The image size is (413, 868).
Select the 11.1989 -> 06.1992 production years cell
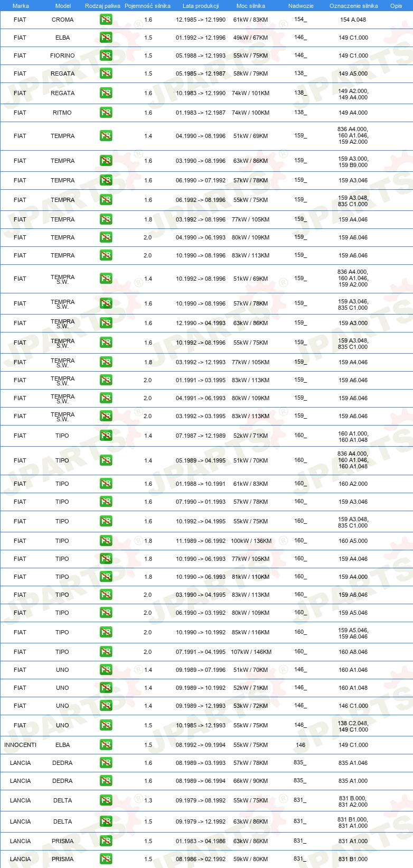coord(201,541)
